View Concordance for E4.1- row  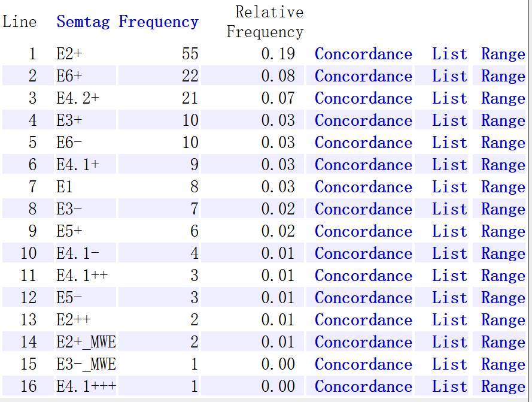(x=363, y=253)
